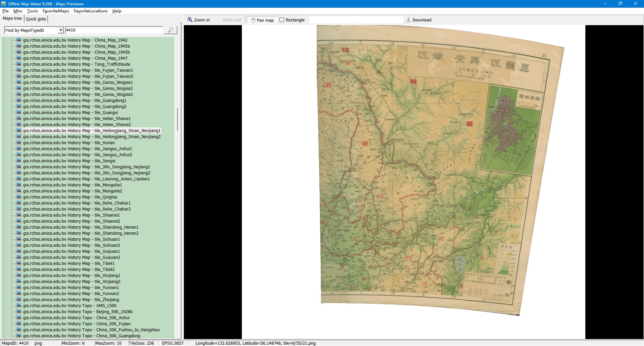Click the AMS_L500 topo map icon
This screenshot has height=346, width=644.
pyautogui.click(x=19, y=305)
